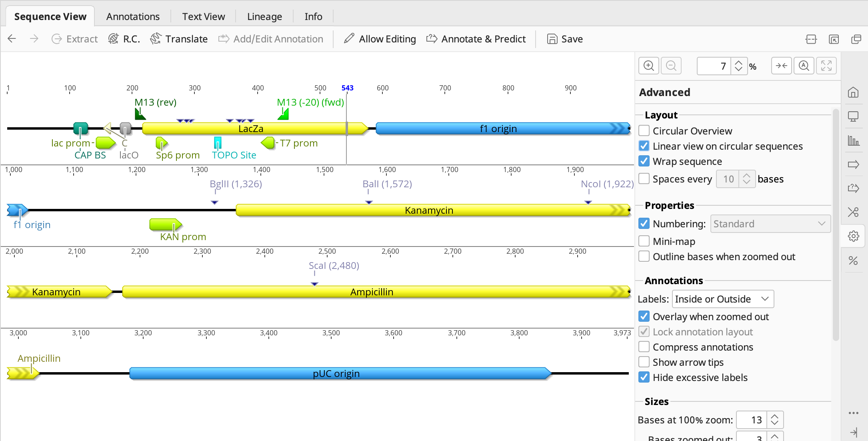This screenshot has width=868, height=441.
Task: Click the Allow Editing button
Action: pos(380,39)
